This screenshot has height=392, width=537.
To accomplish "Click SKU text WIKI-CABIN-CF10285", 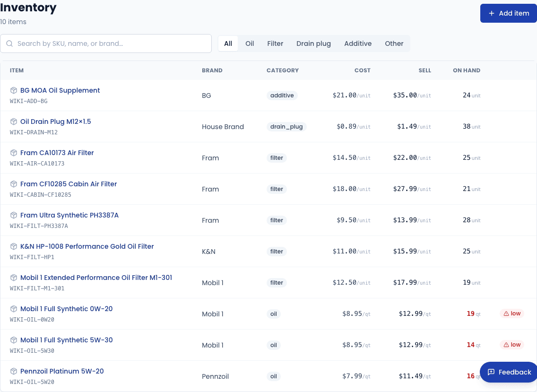I will [x=40, y=195].
